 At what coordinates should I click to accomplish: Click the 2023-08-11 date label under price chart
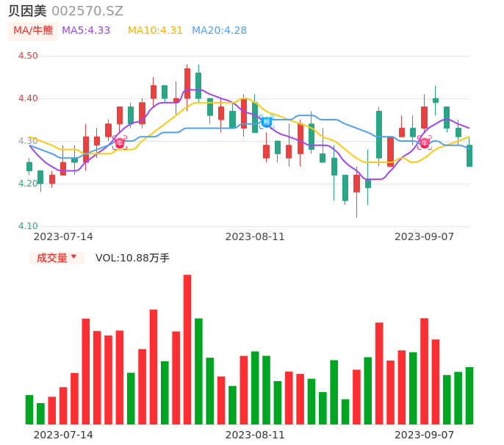point(255,236)
